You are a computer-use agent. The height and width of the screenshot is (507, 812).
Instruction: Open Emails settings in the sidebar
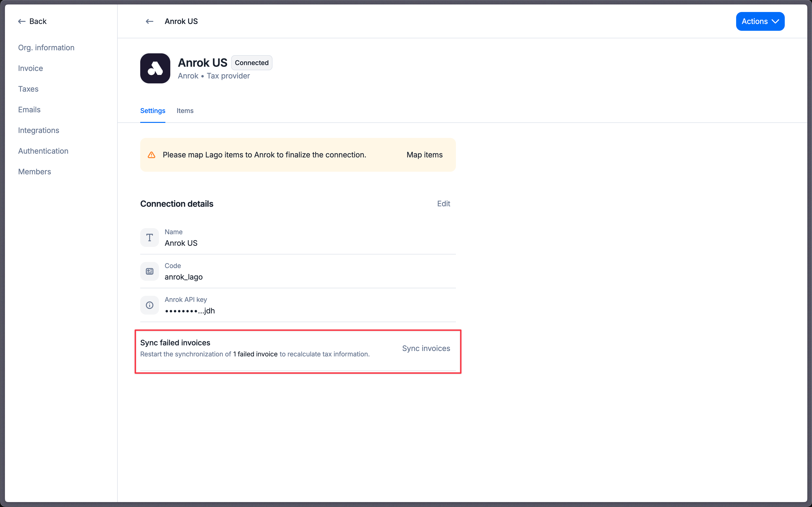coord(29,110)
